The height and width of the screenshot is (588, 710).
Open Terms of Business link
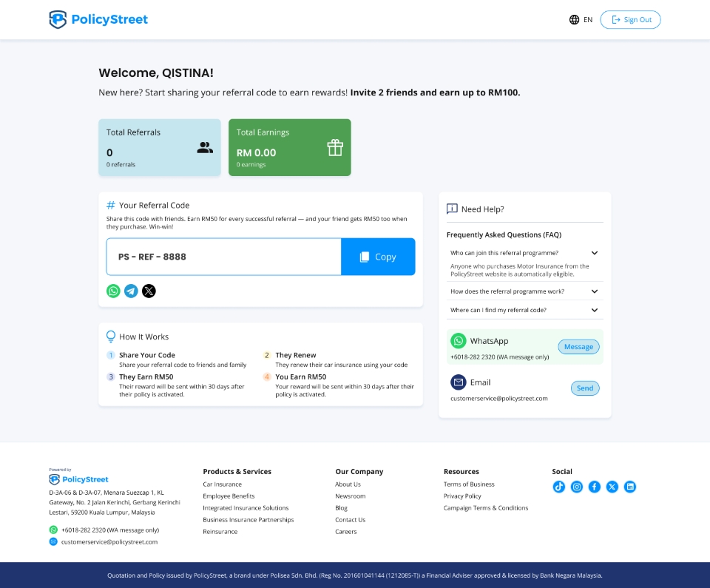469,484
